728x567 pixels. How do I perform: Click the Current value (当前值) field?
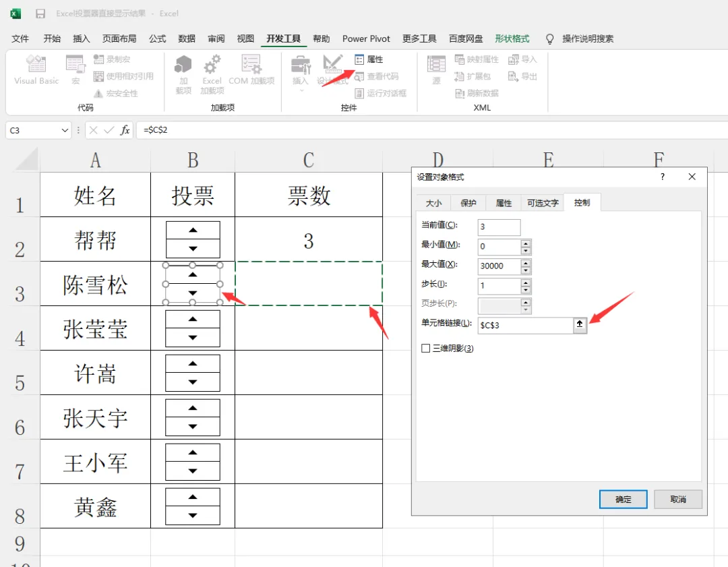pyautogui.click(x=499, y=227)
